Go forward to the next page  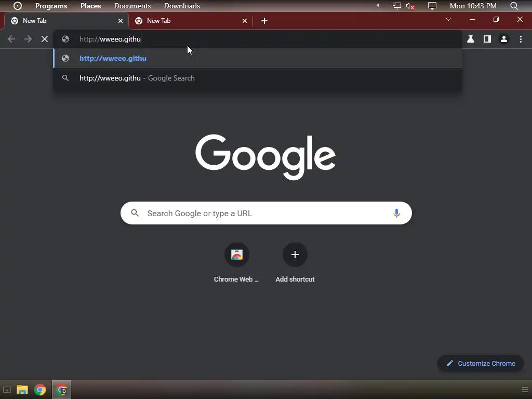[x=28, y=39]
